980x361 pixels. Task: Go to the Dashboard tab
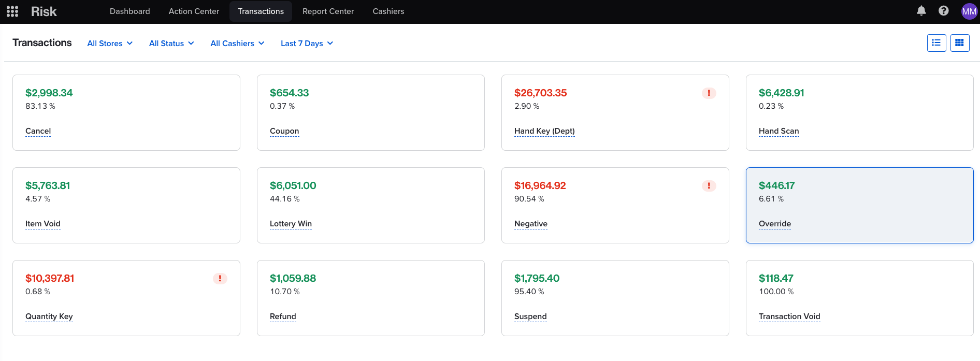click(x=129, y=11)
